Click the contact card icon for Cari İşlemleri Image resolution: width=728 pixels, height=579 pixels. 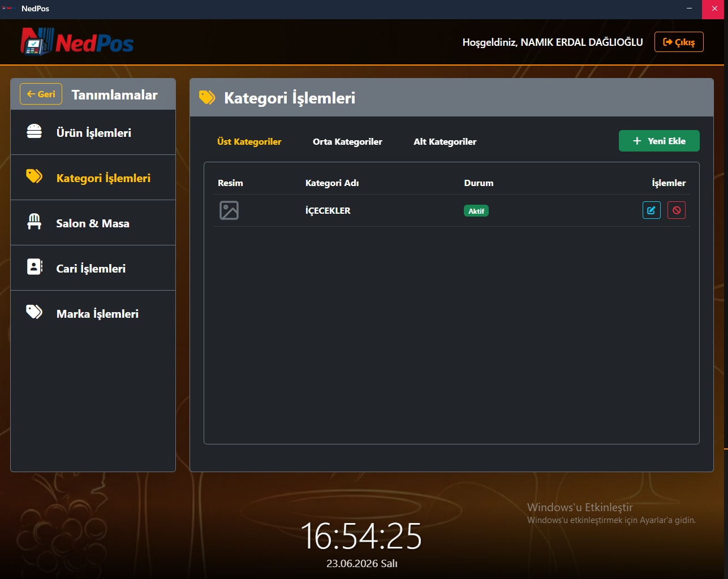(35, 267)
